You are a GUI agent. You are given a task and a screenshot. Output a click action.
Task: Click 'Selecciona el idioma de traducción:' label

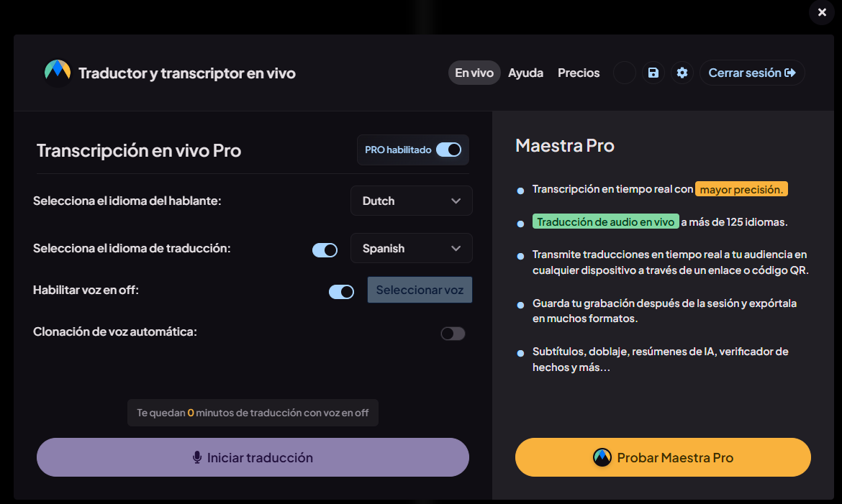tap(132, 248)
